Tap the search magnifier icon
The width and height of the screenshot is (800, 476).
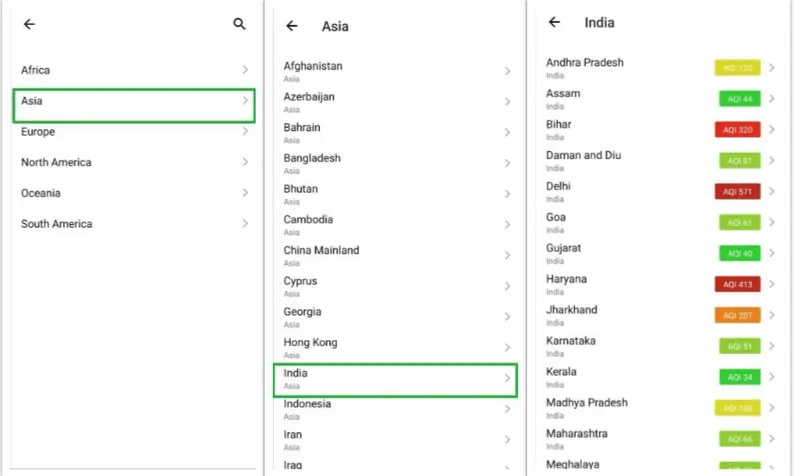pyautogui.click(x=239, y=24)
